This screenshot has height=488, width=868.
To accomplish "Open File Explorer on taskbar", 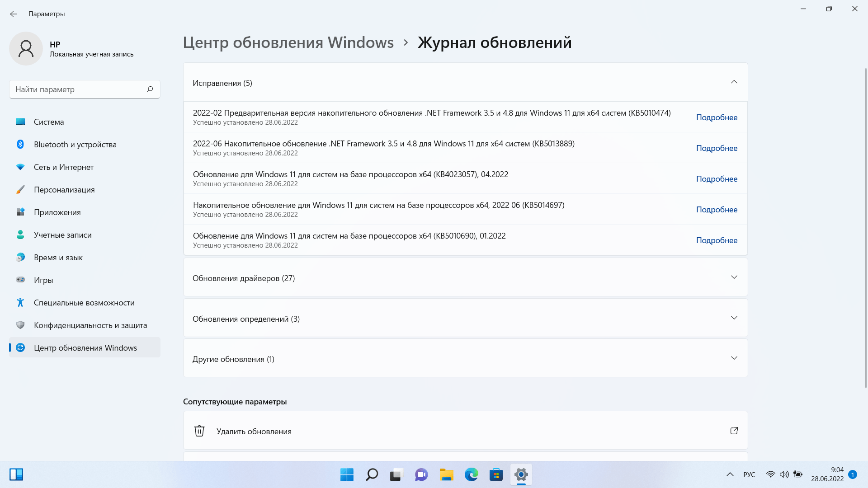I will [x=446, y=474].
